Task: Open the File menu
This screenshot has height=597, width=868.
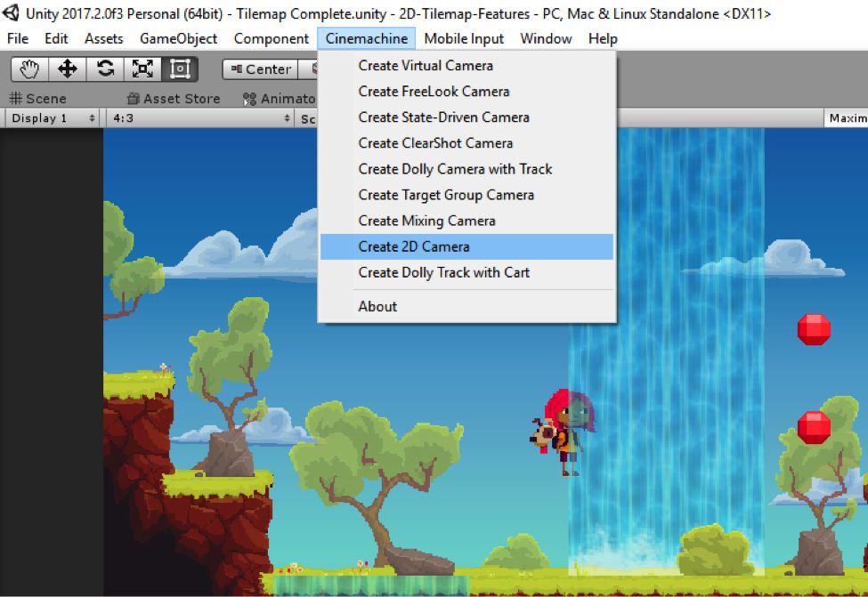Action: [18, 38]
